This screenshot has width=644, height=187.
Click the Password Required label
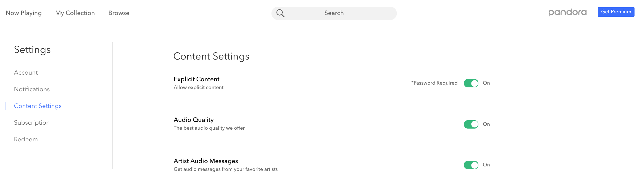(434, 83)
